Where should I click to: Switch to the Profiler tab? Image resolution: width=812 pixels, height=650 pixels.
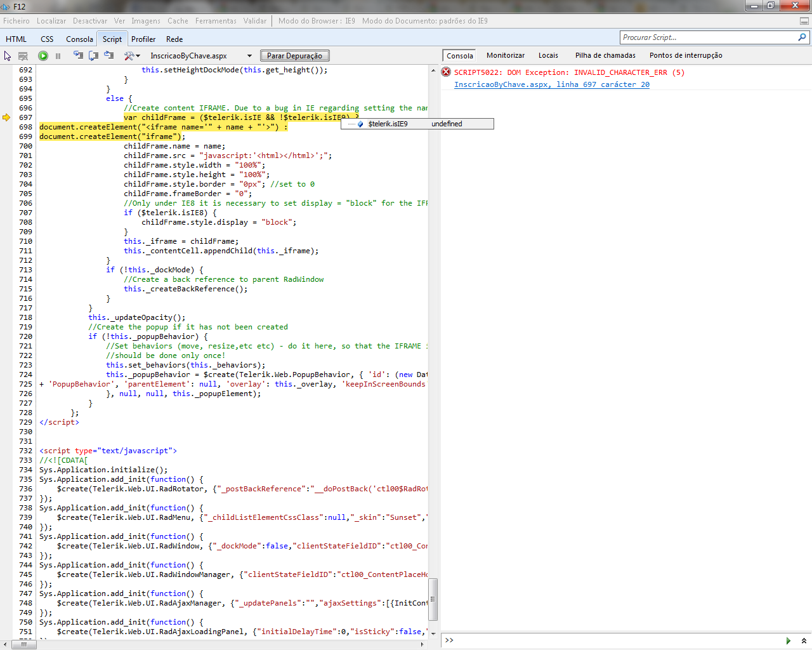(143, 39)
